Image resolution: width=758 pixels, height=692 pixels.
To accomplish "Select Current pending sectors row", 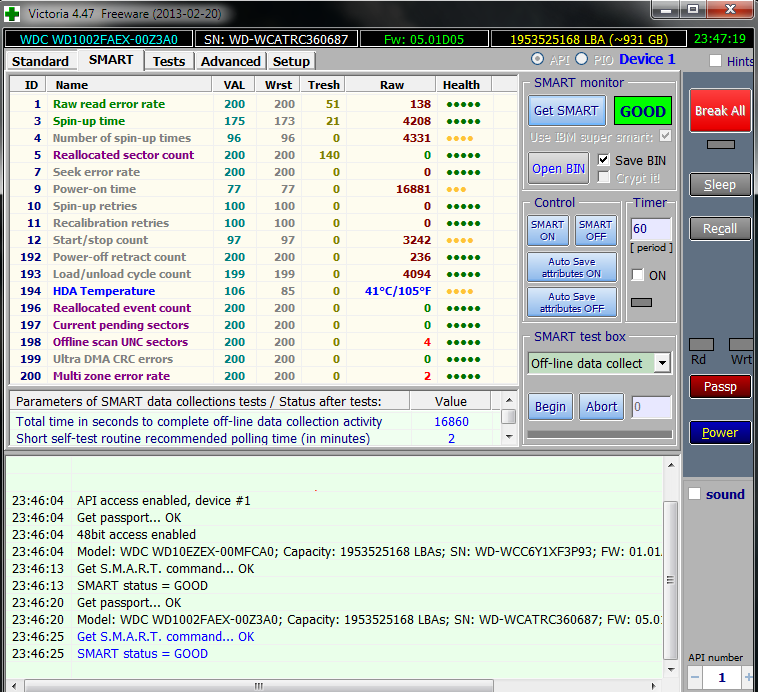I will [x=263, y=325].
